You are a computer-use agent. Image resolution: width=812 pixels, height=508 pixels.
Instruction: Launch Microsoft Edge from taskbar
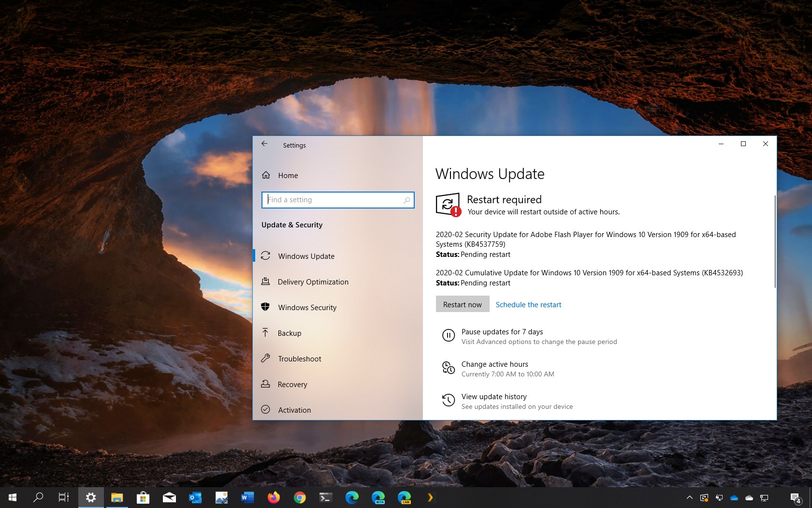(352, 497)
